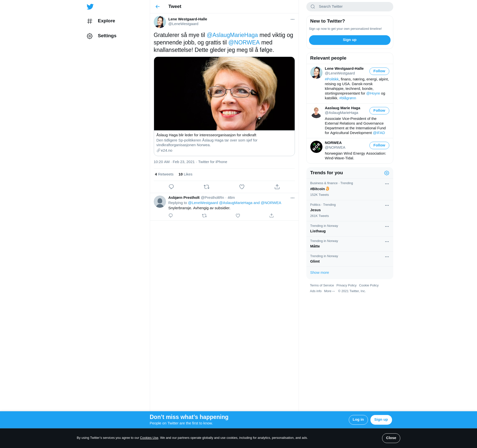This screenshot has width=477, height=448.
Task: Reply to the main tweet using comment icon
Action: click(171, 187)
